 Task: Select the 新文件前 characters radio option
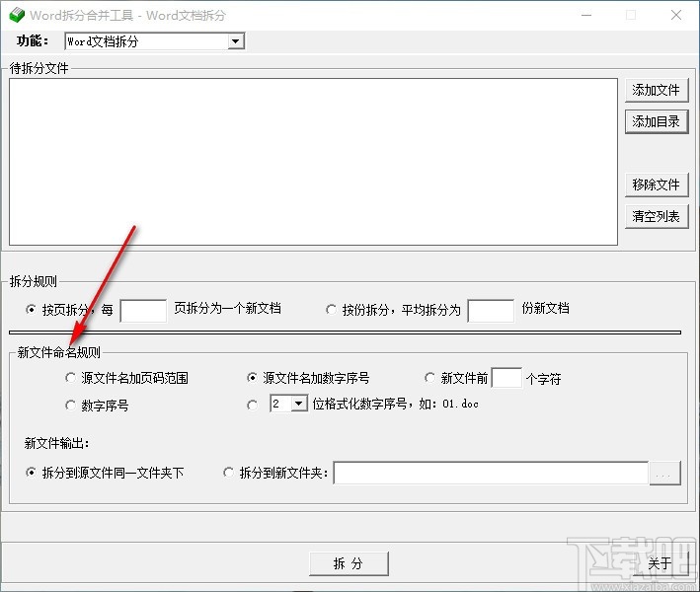(429, 378)
